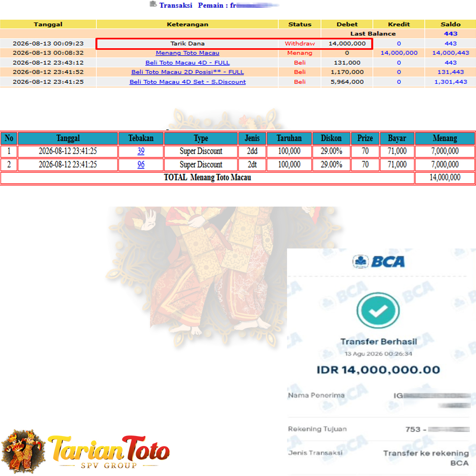Click the debet value 1,170,000
The width and height of the screenshot is (476, 476).
(x=347, y=72)
